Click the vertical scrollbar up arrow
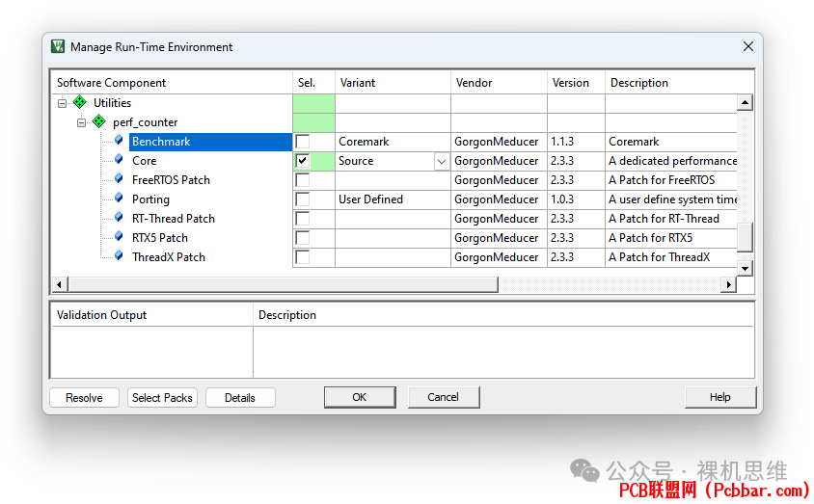 point(745,103)
